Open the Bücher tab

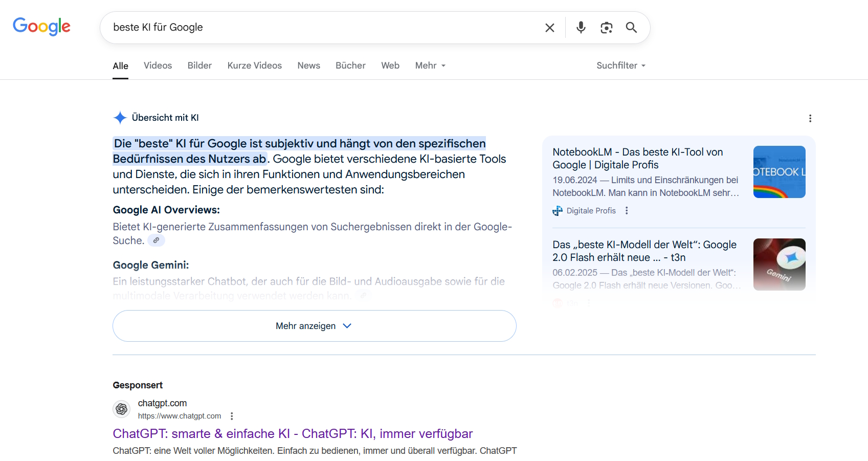point(350,65)
